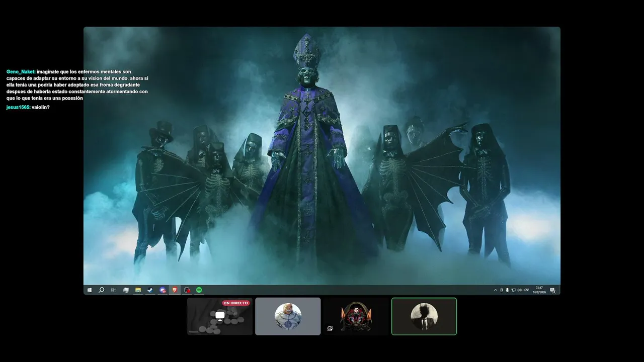Open Task View on the taskbar
Screen dimensions: 644x362
click(x=113, y=290)
